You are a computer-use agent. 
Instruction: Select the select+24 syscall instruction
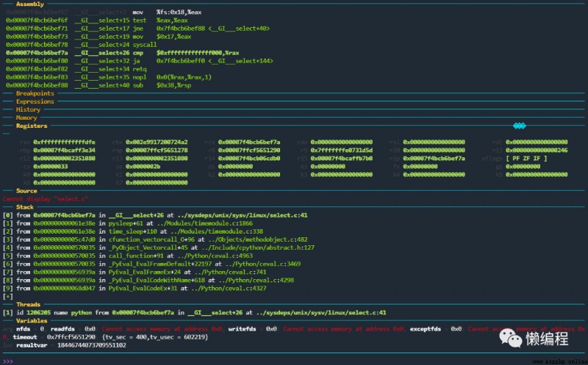click(82, 45)
